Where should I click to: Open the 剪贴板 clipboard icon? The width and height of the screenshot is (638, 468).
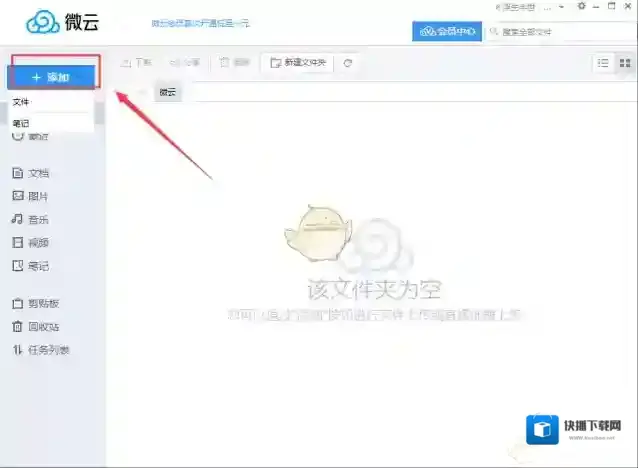click(x=17, y=303)
